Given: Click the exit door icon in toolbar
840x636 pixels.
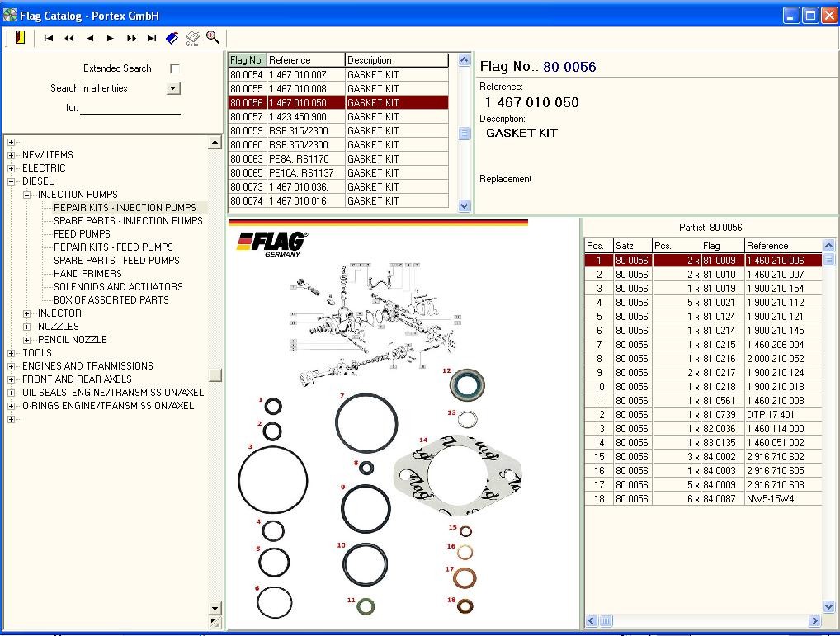Looking at the screenshot, I should (x=21, y=37).
